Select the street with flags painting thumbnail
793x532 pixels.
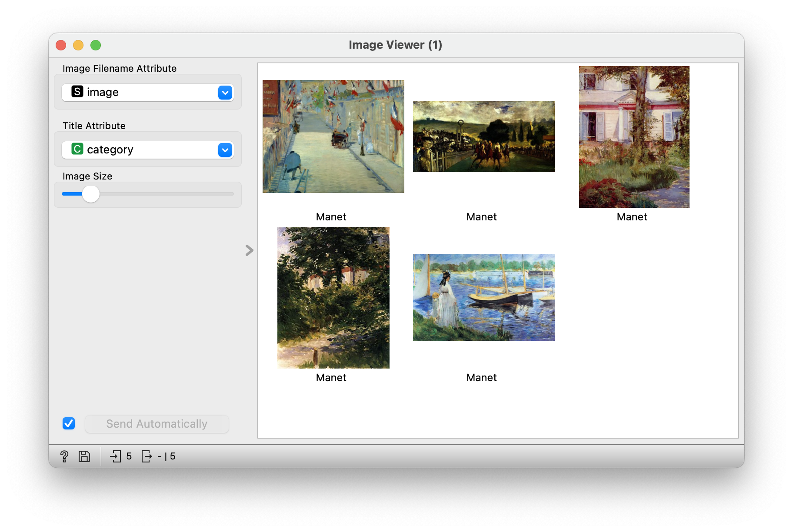pos(333,136)
